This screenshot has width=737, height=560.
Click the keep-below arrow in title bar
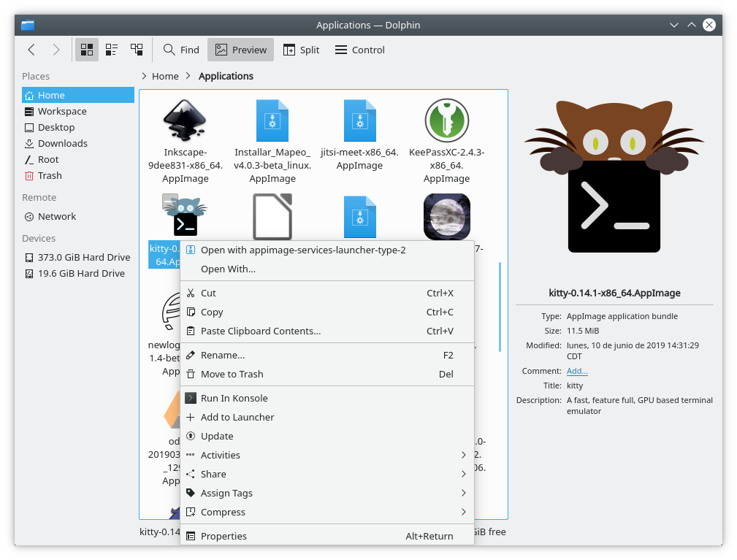674,25
